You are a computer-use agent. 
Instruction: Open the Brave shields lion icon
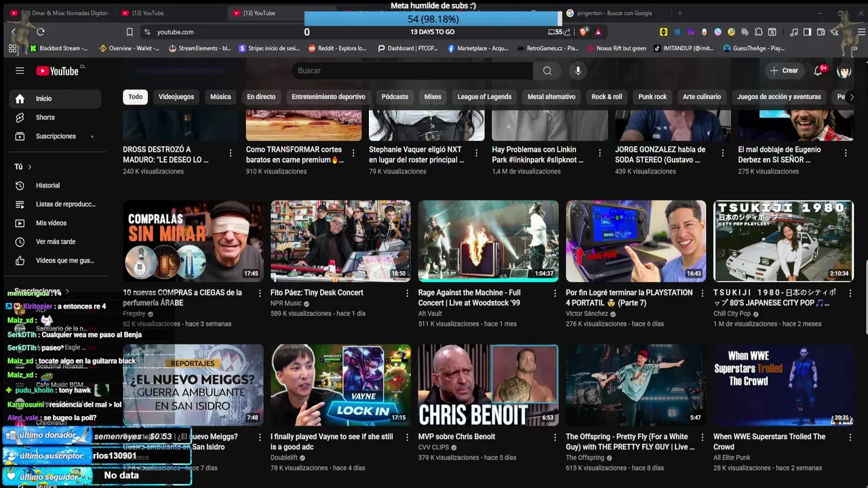click(x=584, y=32)
